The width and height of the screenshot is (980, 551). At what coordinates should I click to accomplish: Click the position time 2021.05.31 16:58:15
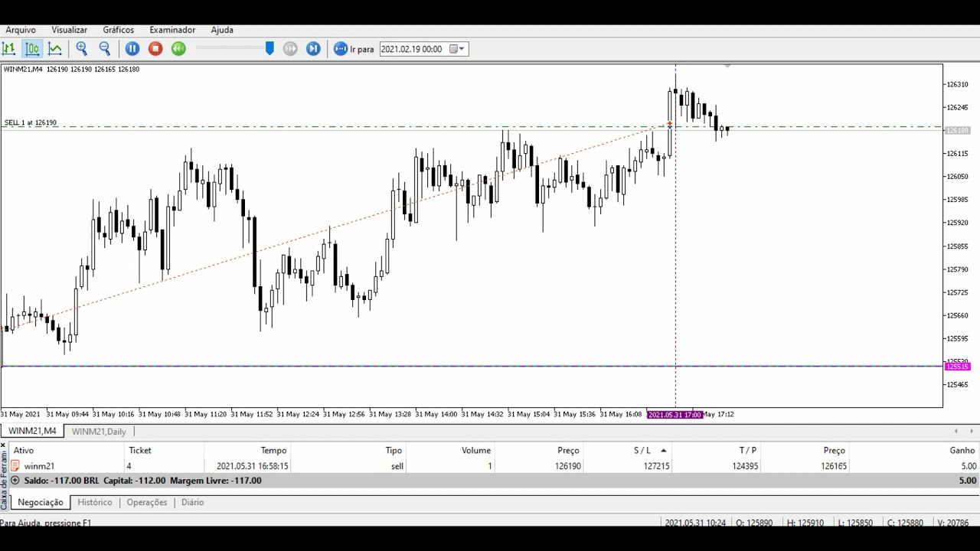252,466
